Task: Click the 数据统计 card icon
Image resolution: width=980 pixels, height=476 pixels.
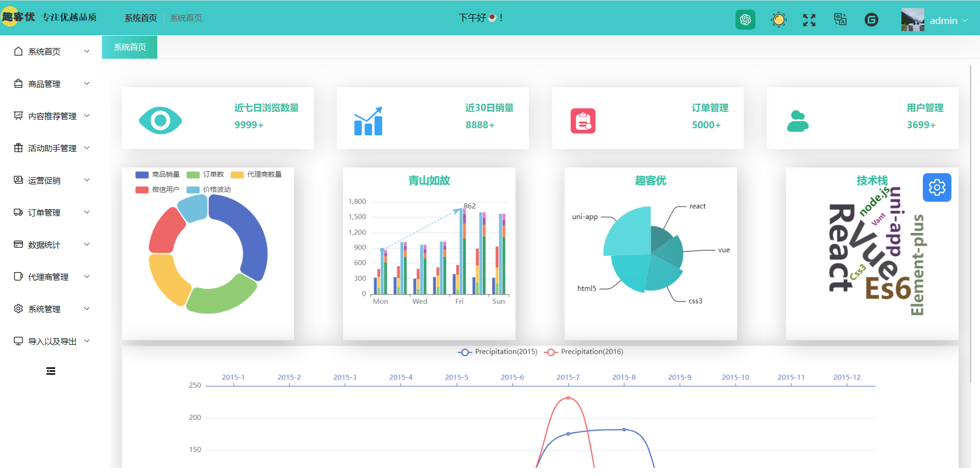Action: [x=18, y=244]
